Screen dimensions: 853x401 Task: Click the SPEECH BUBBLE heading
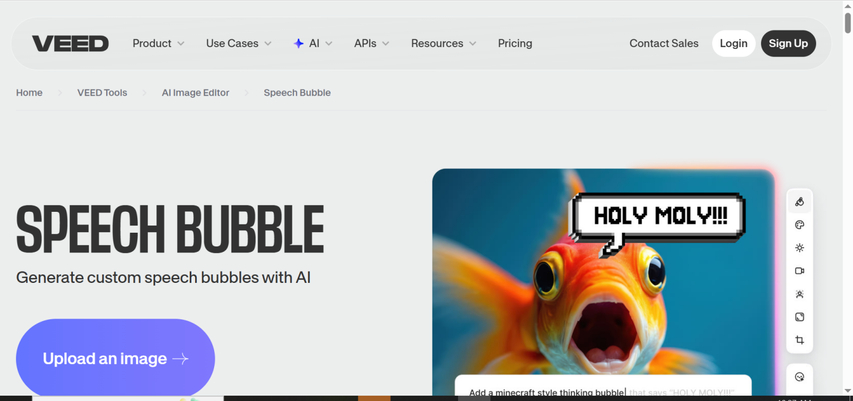click(170, 230)
